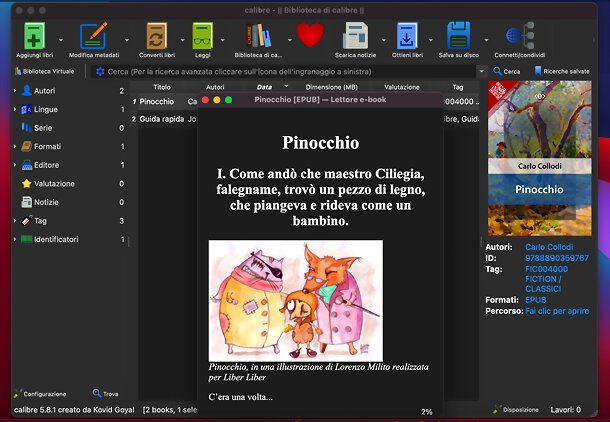The width and height of the screenshot is (610, 422).
Task: Sort by the Tag column header
Action: pyautogui.click(x=458, y=87)
